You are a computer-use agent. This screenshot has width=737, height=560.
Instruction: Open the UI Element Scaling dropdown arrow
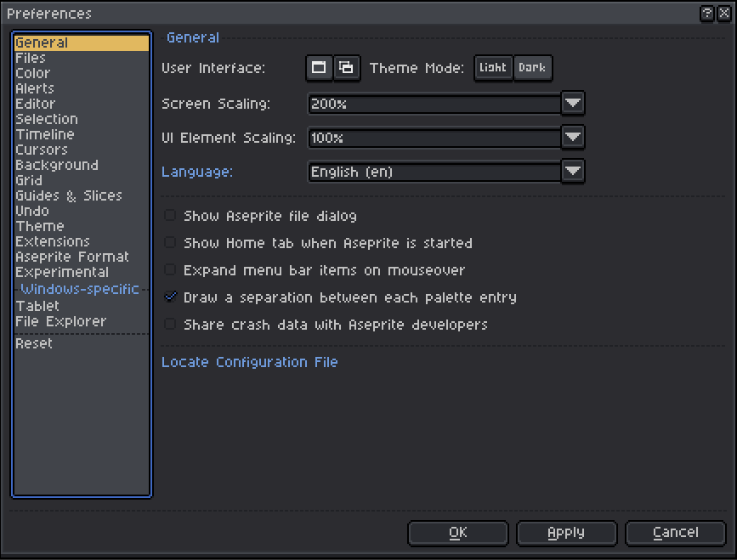tap(572, 137)
